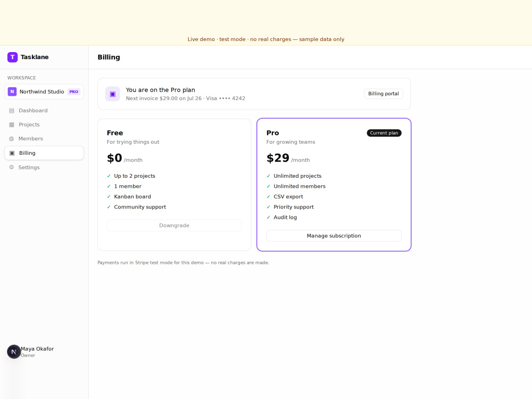Click the Dashboard sidebar icon
The width and height of the screenshot is (532, 399).
tap(12, 111)
